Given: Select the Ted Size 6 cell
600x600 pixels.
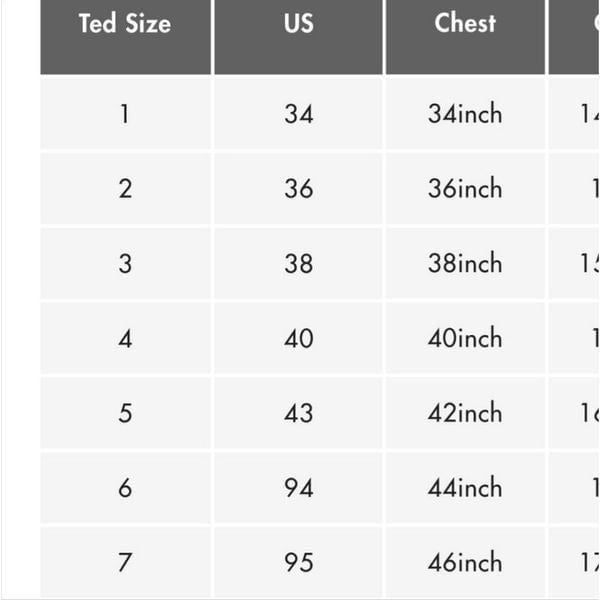Looking at the screenshot, I should (x=126, y=488).
